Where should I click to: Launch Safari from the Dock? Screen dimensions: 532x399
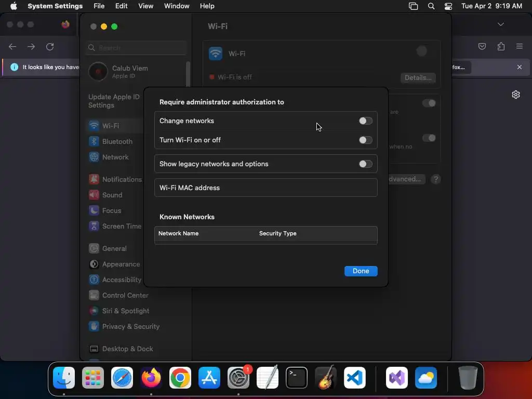(122, 378)
